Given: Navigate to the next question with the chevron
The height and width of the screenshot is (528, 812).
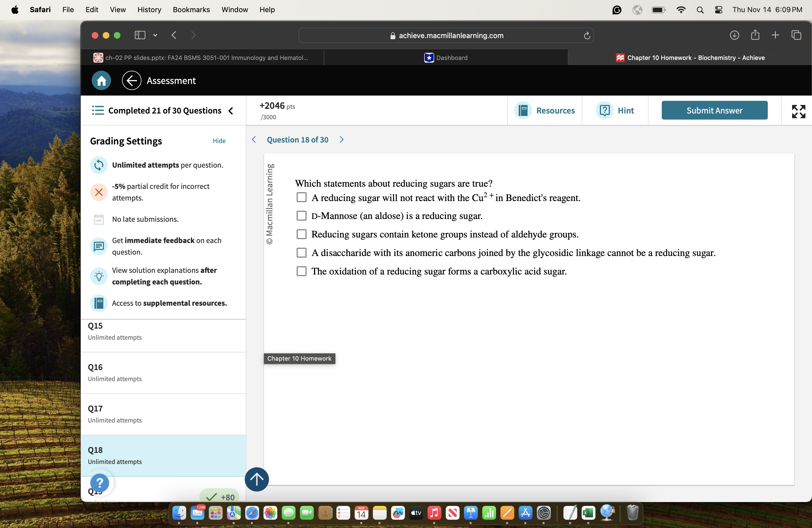Looking at the screenshot, I should click(342, 139).
